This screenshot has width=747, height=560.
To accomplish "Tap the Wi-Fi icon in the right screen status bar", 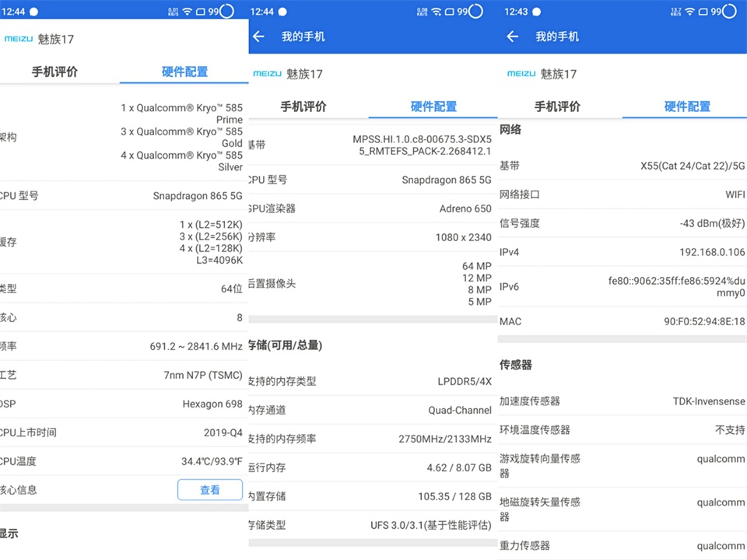I will click(690, 12).
